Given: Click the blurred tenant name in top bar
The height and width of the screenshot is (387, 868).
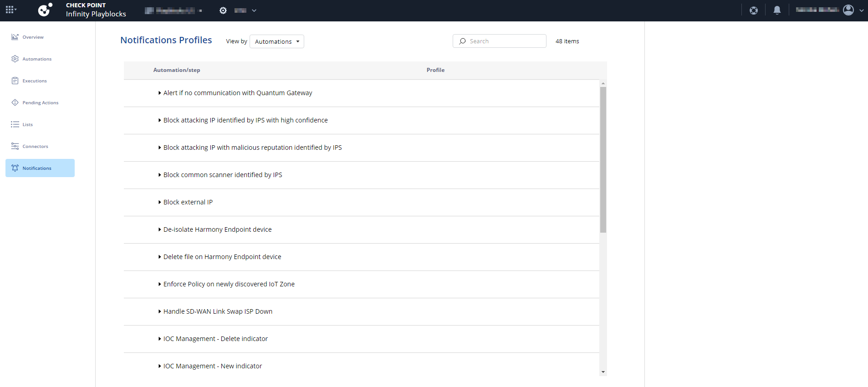Looking at the screenshot, I should click(x=174, y=10).
